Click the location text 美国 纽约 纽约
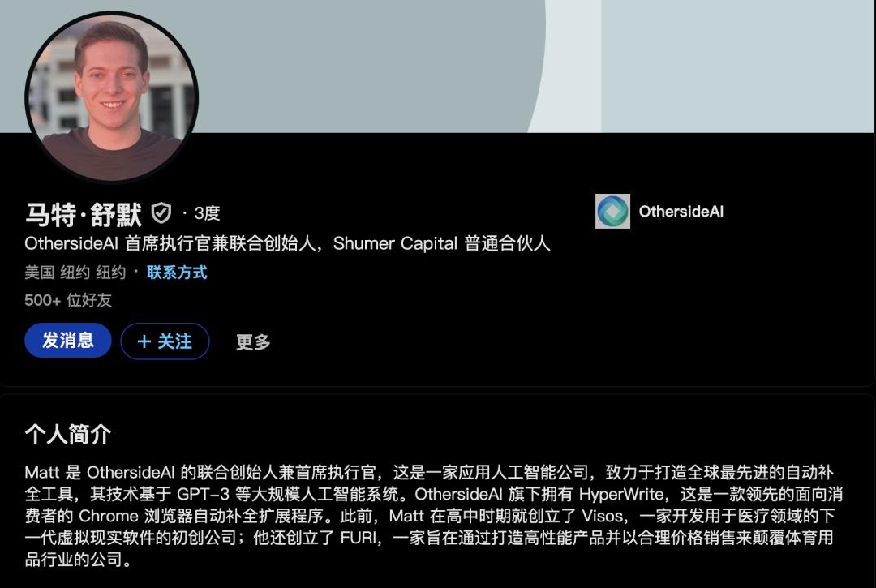The width and height of the screenshot is (876, 588). click(x=75, y=273)
